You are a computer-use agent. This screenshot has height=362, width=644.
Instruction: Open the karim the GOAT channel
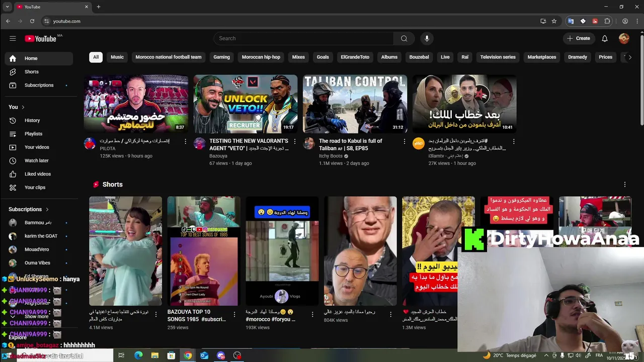pos(39,236)
